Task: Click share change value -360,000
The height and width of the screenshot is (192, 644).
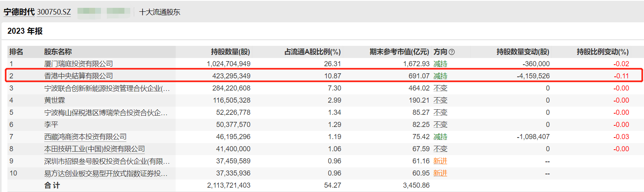Action: point(536,64)
